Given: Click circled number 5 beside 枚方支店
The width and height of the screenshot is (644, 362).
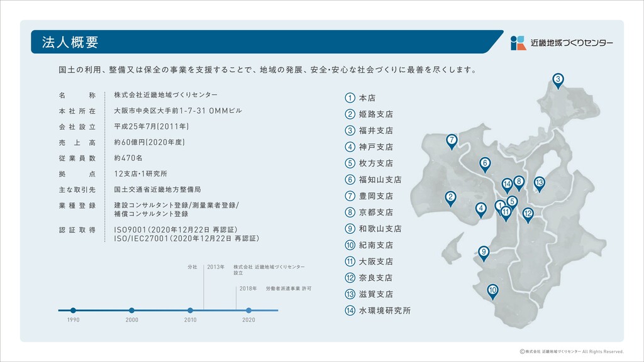Looking at the screenshot, I should click(x=350, y=163).
